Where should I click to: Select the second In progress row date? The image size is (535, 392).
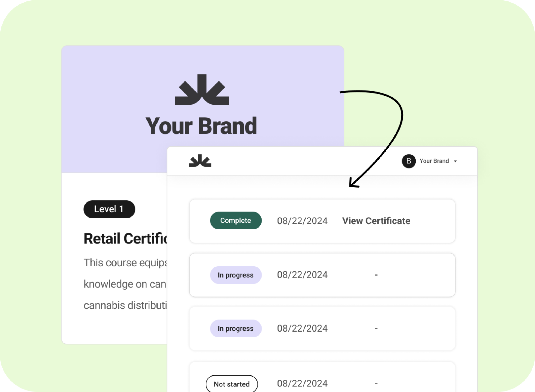coord(302,328)
